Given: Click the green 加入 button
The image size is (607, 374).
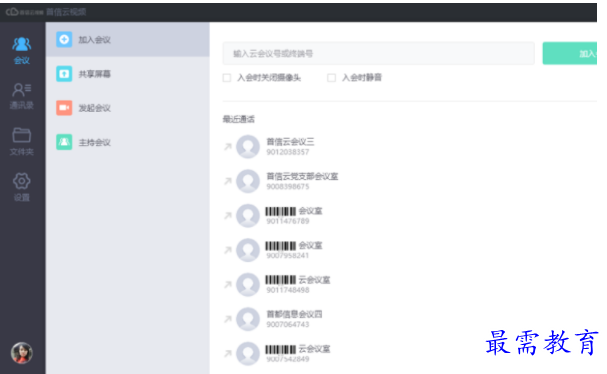Looking at the screenshot, I should [x=569, y=53].
